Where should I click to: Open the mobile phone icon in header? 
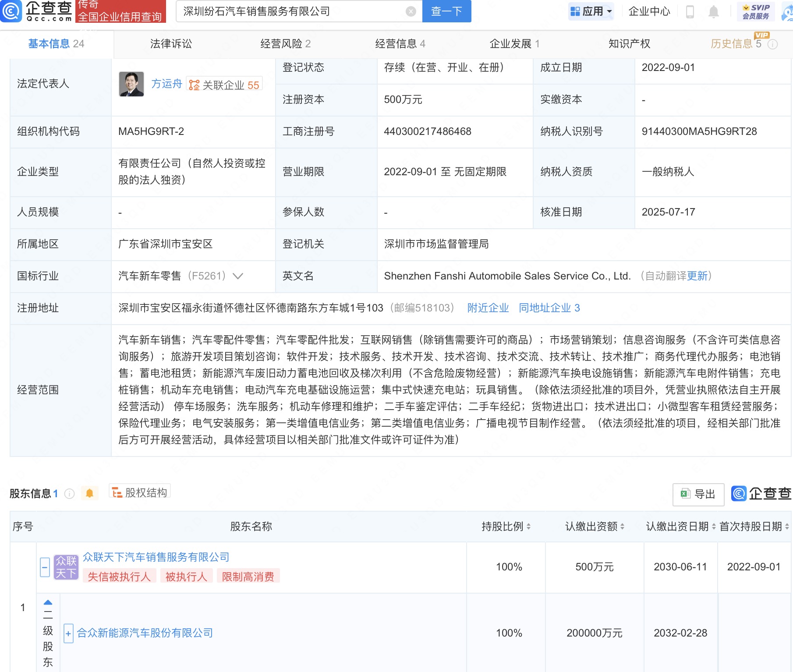[690, 11]
